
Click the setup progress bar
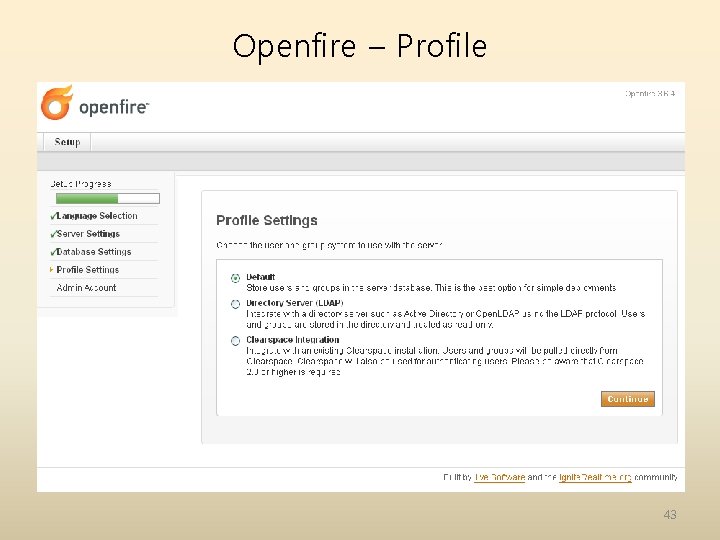coord(107,198)
